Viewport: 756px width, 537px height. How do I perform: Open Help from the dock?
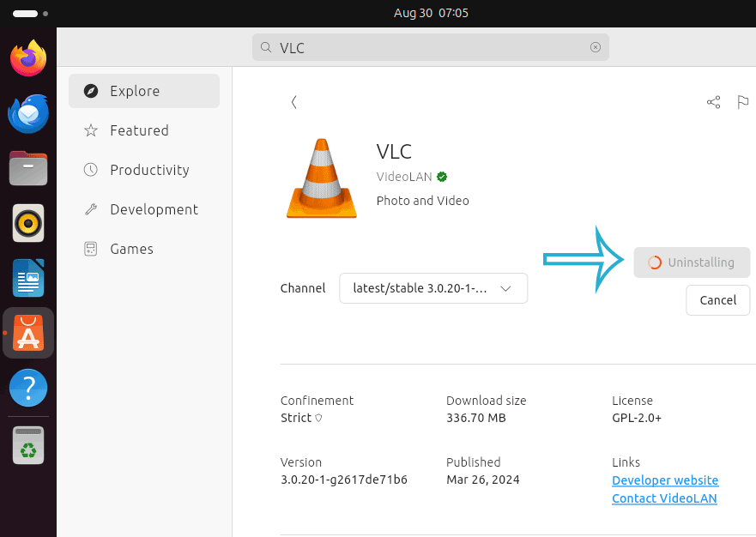[28, 388]
